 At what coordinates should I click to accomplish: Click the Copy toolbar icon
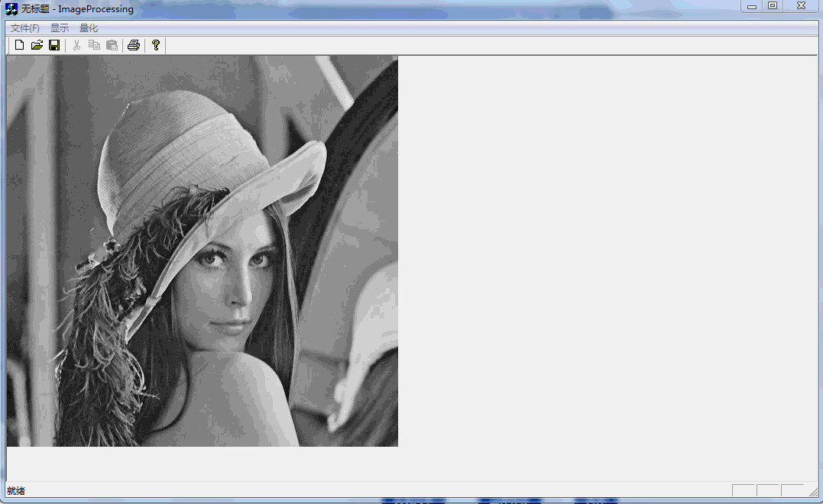(94, 45)
